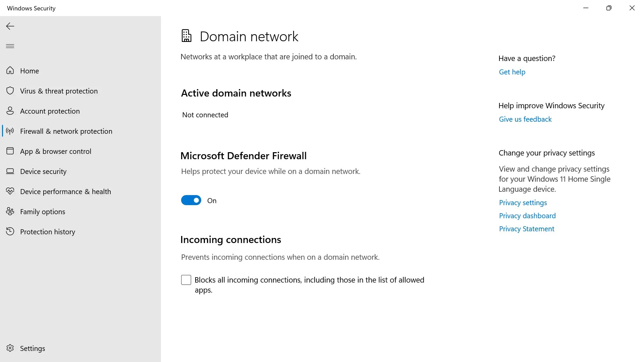
Task: Click the Account protection person icon
Action: (10, 111)
